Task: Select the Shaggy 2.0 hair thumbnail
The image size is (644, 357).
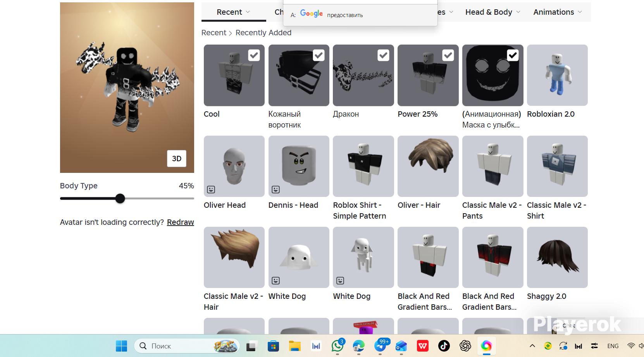Action: [x=557, y=257]
